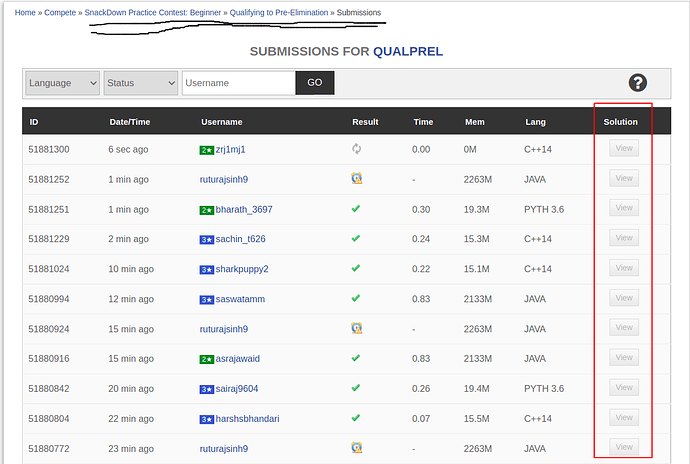The image size is (690, 464).
Task: Select the '0.07' time cell
Action: tap(421, 419)
